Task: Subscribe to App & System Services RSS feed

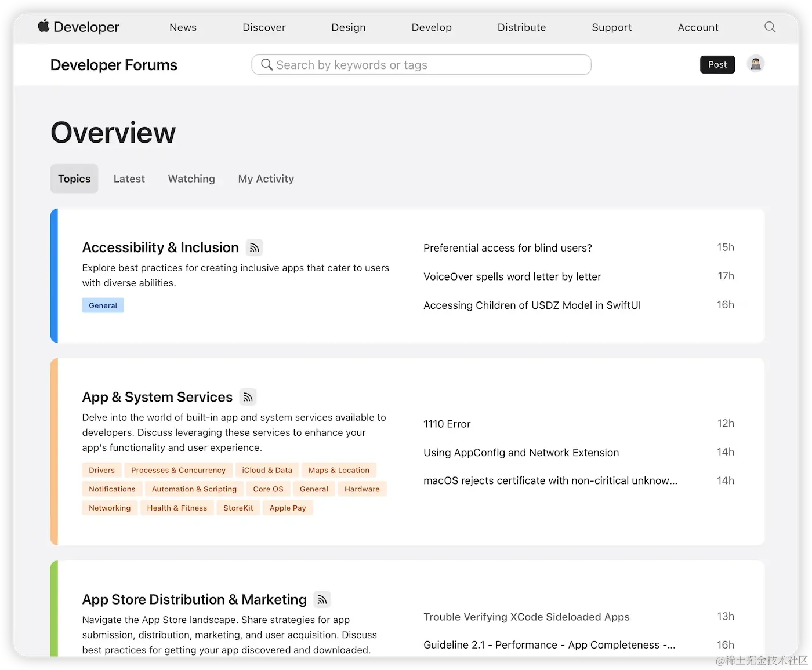Action: pyautogui.click(x=248, y=397)
